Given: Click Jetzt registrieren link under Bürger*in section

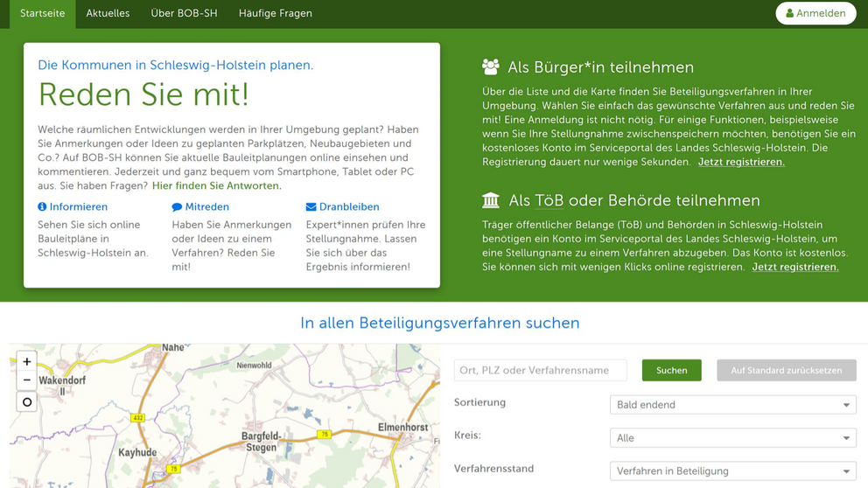Looking at the screenshot, I should 741,162.
